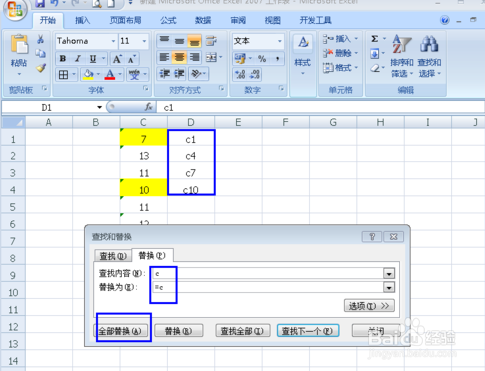Screen dimensions: 485x371
Task: Decrease font size button
Action: [132, 59]
